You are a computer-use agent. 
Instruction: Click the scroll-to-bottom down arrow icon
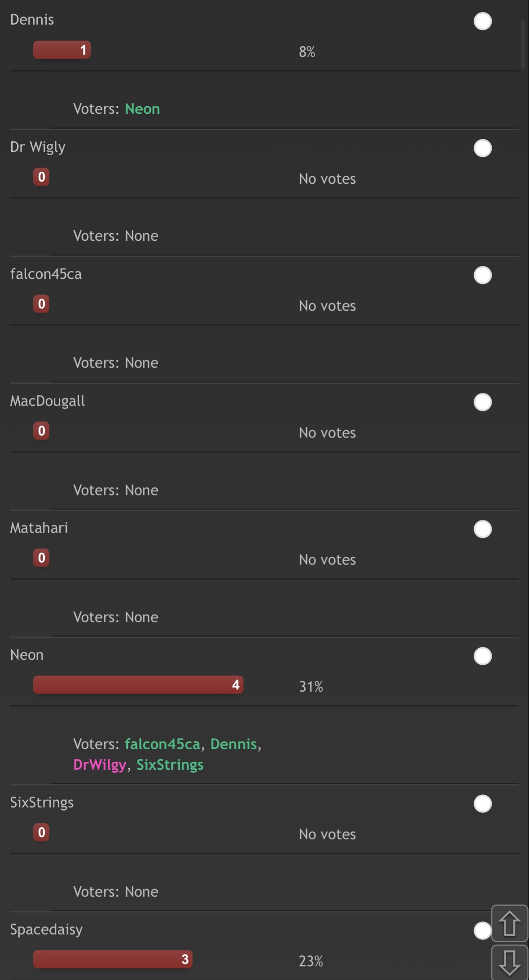point(510,962)
